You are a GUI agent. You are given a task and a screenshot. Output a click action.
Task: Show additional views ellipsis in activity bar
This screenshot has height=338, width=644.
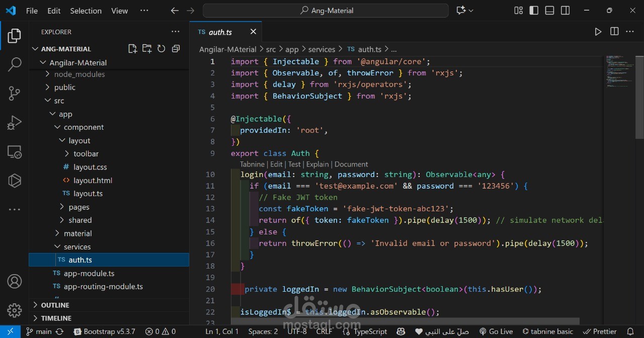point(14,209)
